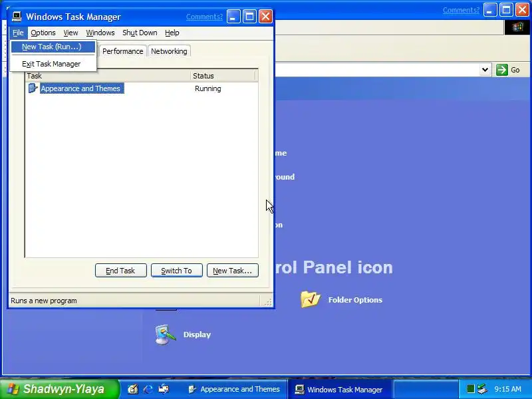Choose Exit Task Manager from the File menu
Viewport: 532px width, 399px height.
[53, 64]
